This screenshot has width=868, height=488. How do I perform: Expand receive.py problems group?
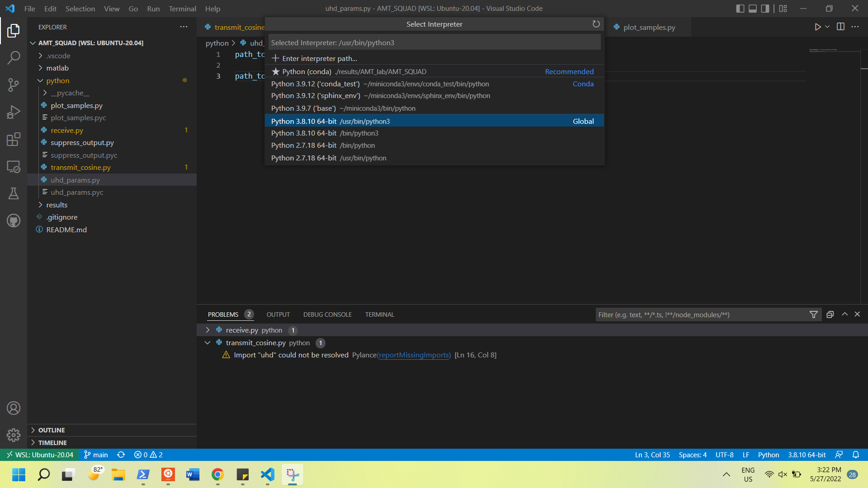tap(208, 330)
